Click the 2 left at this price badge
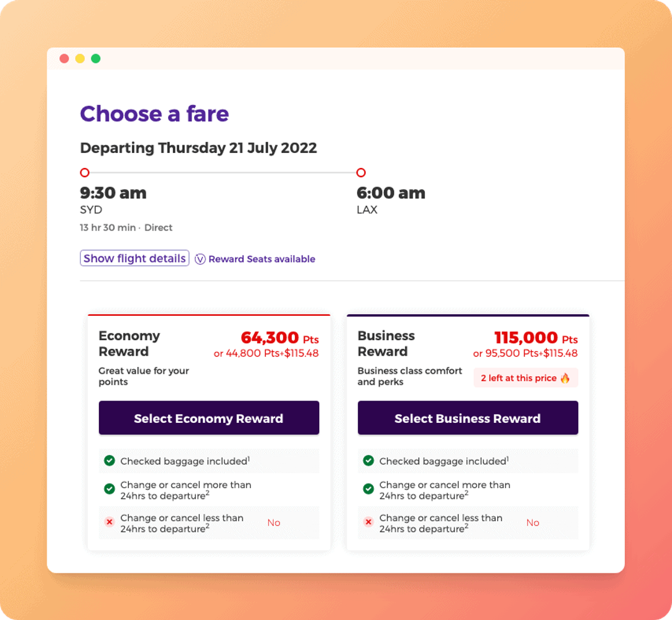Screen dimensions: 672x620 [x=525, y=377]
